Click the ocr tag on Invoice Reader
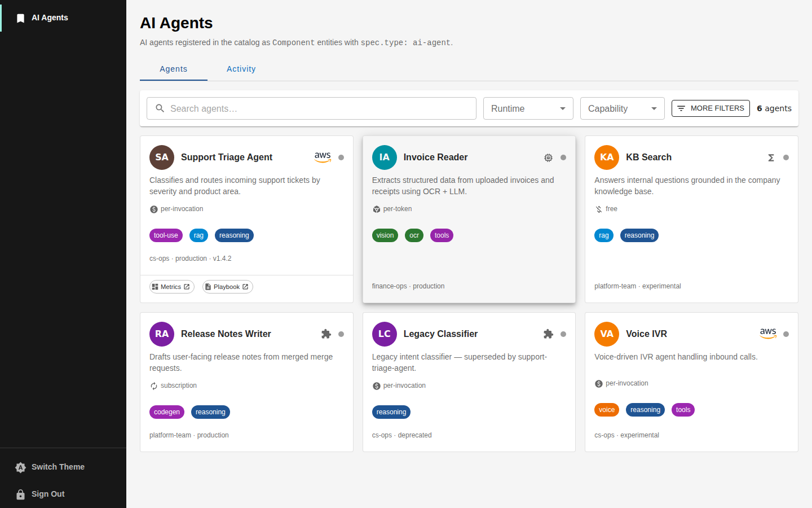This screenshot has width=812, height=508. pos(414,235)
